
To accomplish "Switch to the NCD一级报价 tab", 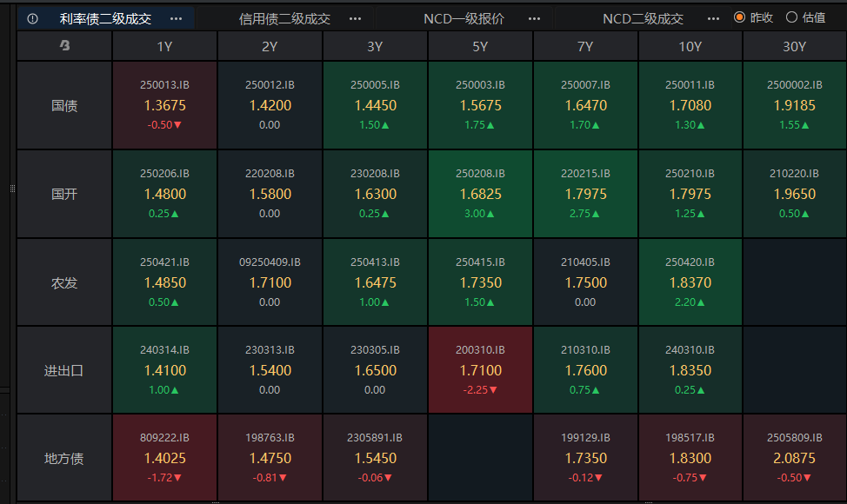I will 464,18.
